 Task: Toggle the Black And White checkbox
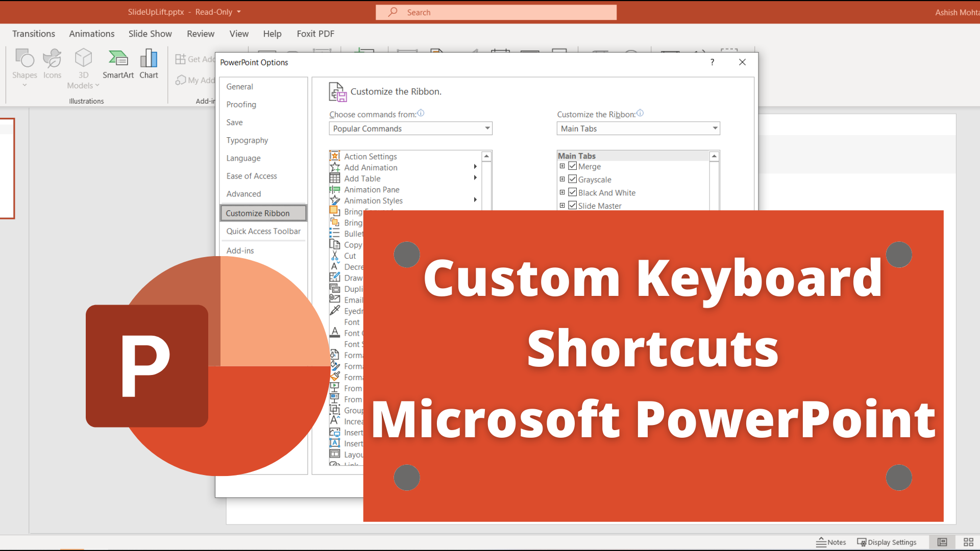[x=573, y=192]
